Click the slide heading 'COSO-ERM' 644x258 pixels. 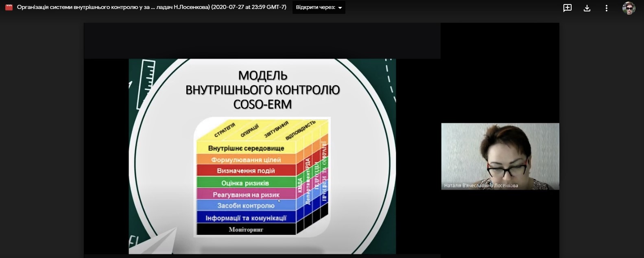[x=262, y=104]
